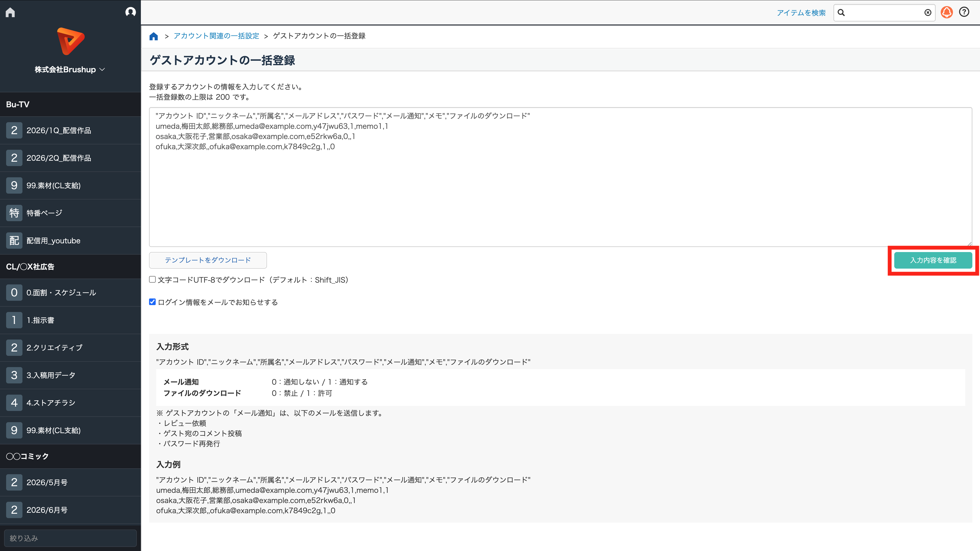Click the 2 icon for 2.クリエイティブ
The height and width of the screenshot is (551, 980).
(14, 347)
